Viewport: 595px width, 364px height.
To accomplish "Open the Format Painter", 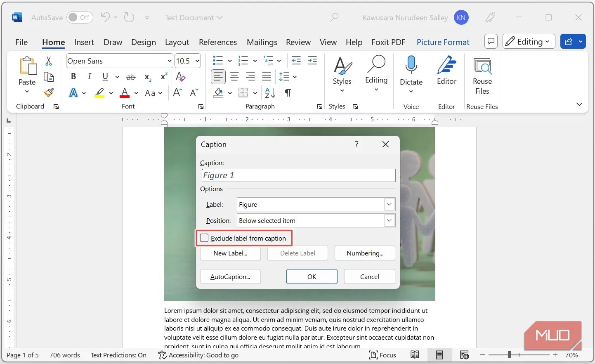I will pos(49,92).
